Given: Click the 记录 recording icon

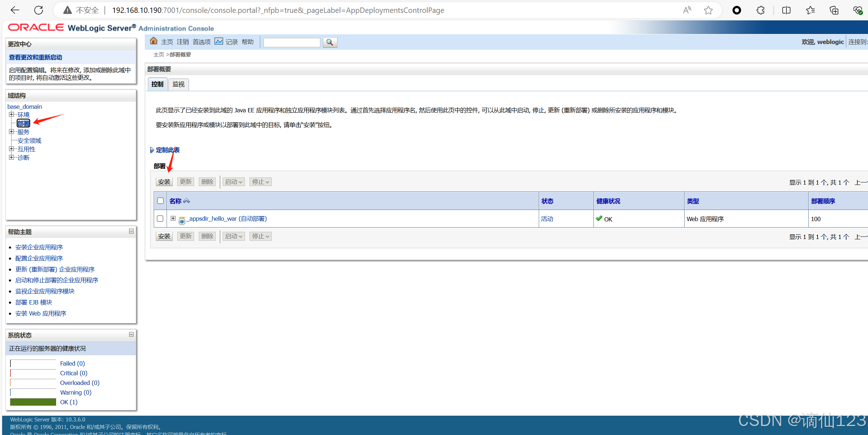Looking at the screenshot, I should coord(219,41).
